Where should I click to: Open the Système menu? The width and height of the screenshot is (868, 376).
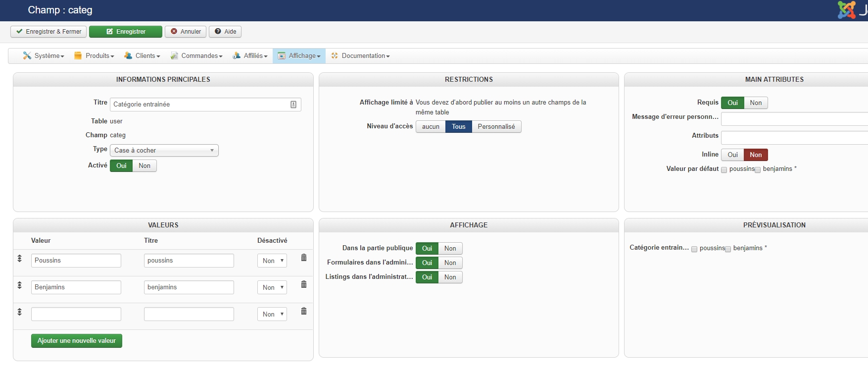tap(44, 56)
